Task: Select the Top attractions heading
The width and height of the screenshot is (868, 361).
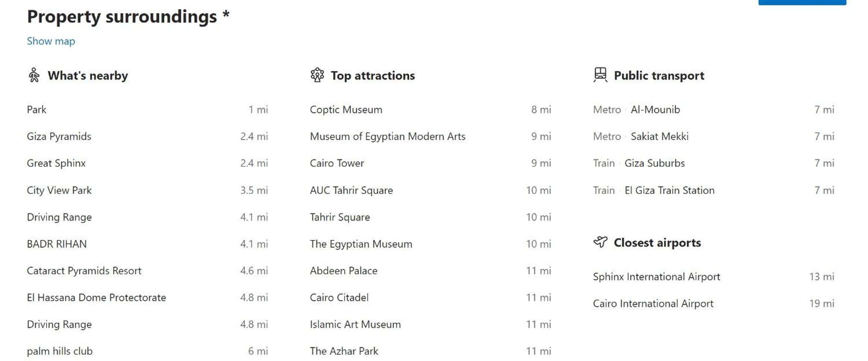Action: click(373, 76)
